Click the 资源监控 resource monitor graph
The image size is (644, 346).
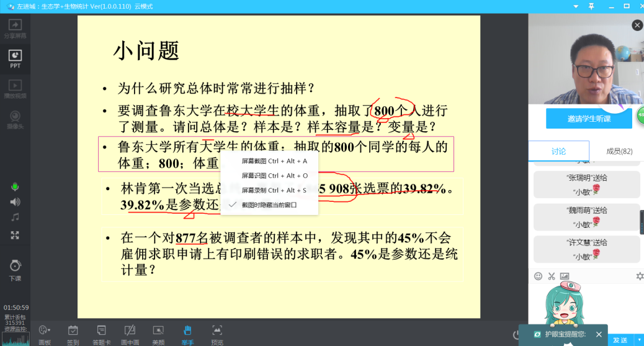(16, 339)
